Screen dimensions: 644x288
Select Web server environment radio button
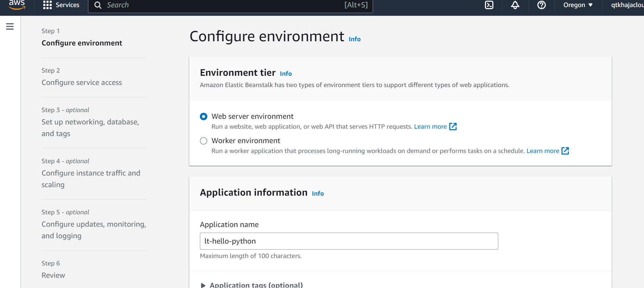(203, 116)
